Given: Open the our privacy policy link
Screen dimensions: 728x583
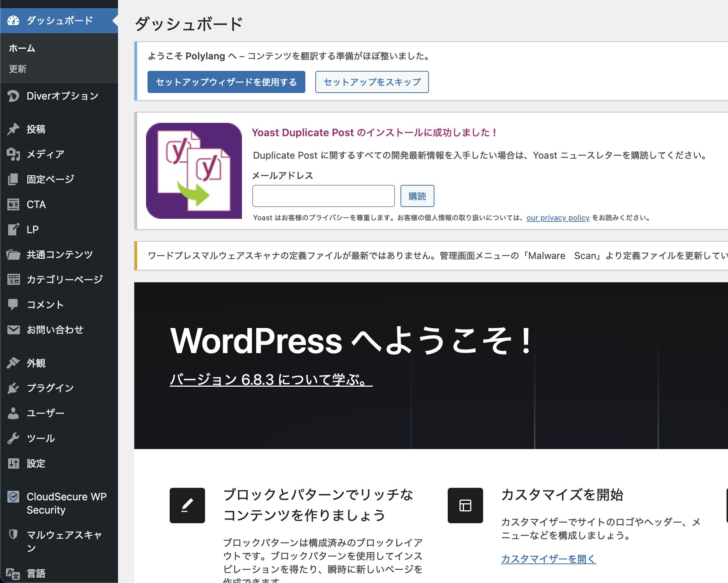Looking at the screenshot, I should tap(558, 218).
